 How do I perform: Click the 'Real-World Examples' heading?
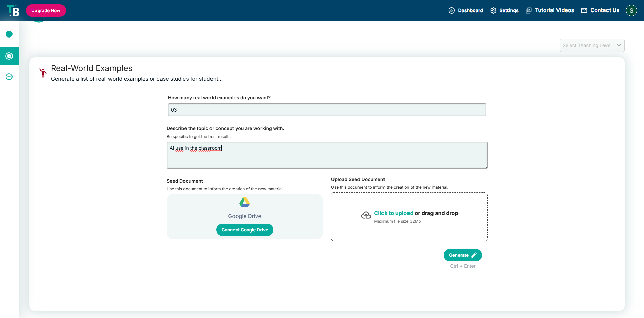[x=92, y=68]
